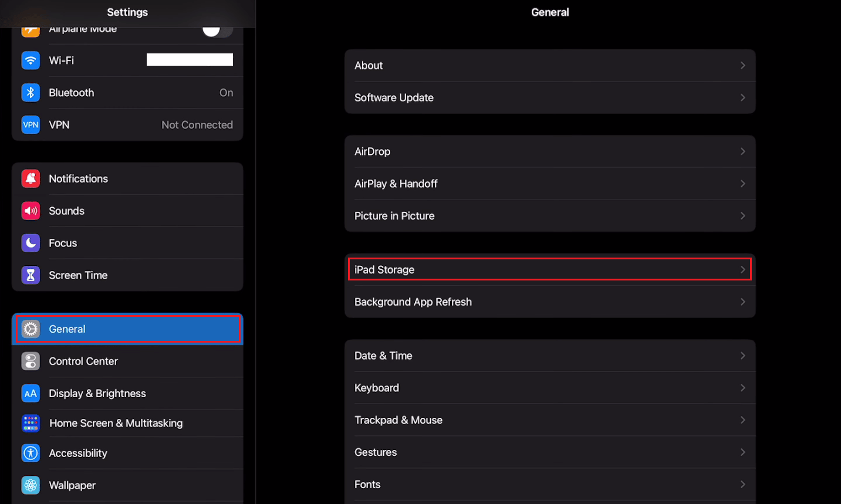Select General label in sidebar
Viewport: 841px width, 504px height.
tap(67, 329)
